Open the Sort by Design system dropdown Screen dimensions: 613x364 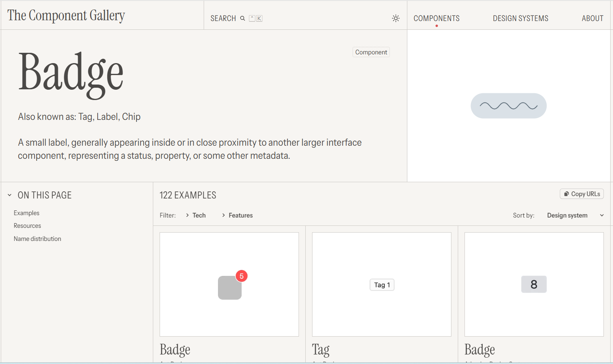(x=575, y=215)
